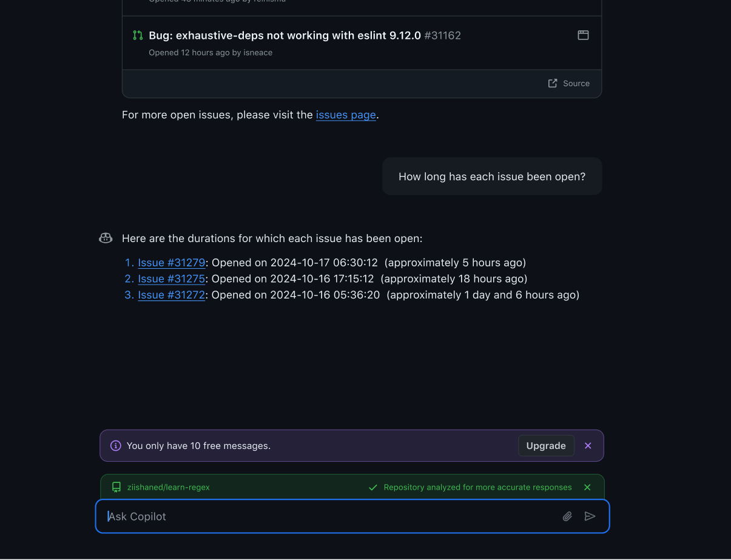The height and width of the screenshot is (560, 731).
Task: Click the green checkmark by Repository analyzed
Action: (373, 487)
